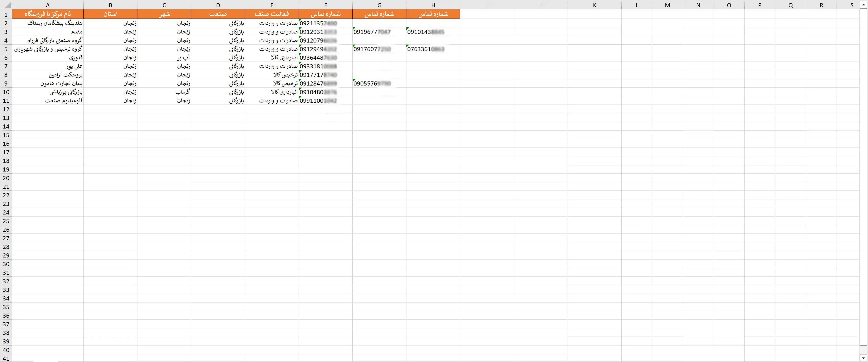Select 'ترخیص کالا' in row 8

[x=271, y=75]
